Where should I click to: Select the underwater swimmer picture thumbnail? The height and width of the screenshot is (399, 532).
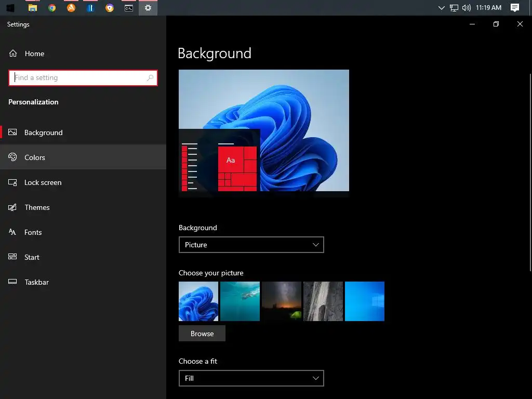(240, 301)
